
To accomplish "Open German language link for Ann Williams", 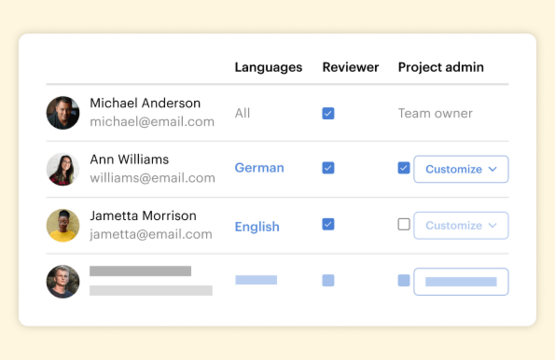I will pos(259,168).
